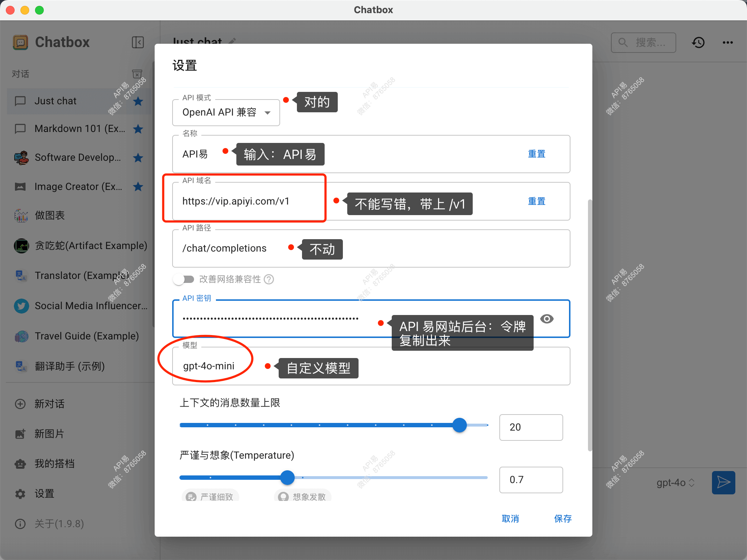Image resolution: width=747 pixels, height=560 pixels.
Task: Reveal the API 密钥 with the eye icon
Action: click(547, 319)
